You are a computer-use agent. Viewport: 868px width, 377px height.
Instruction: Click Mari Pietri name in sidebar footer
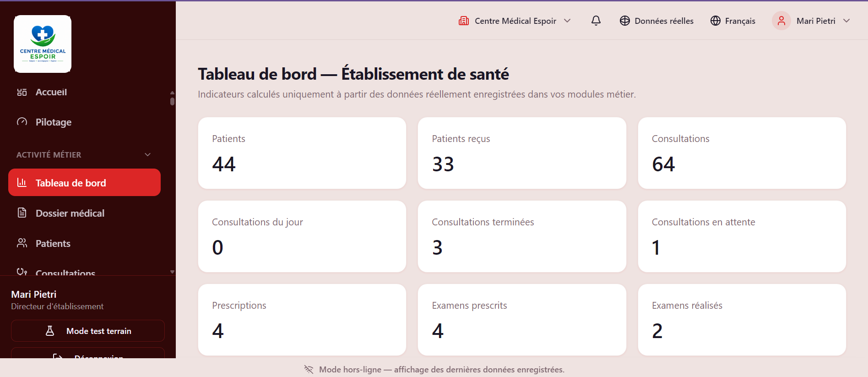[34, 294]
